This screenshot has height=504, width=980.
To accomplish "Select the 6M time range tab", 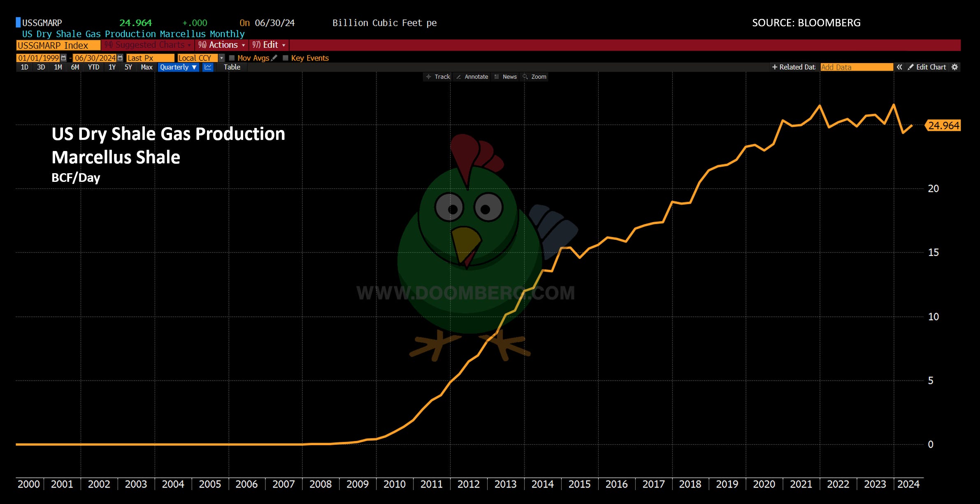I will [75, 67].
